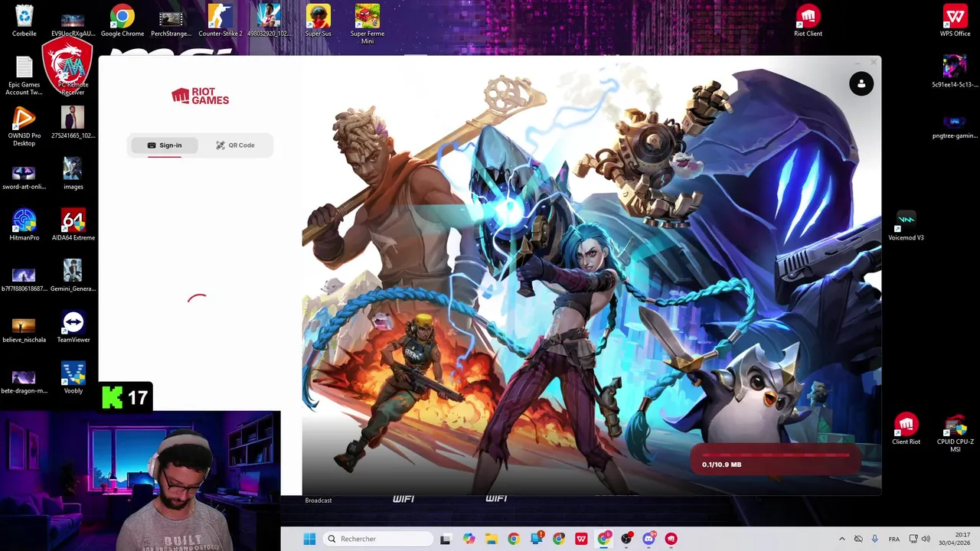Open Task View from the taskbar
Viewport: 980px width, 551px height.
[x=446, y=539]
